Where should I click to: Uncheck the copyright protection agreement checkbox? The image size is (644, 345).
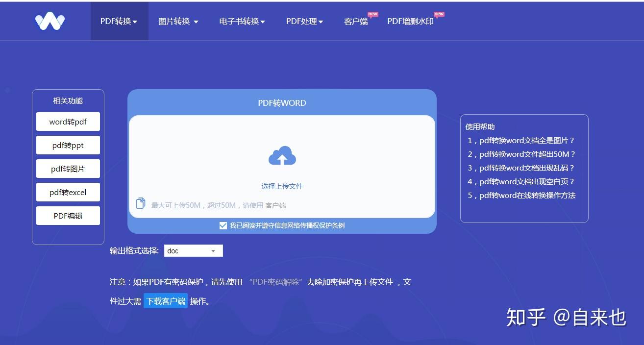pyautogui.click(x=223, y=225)
